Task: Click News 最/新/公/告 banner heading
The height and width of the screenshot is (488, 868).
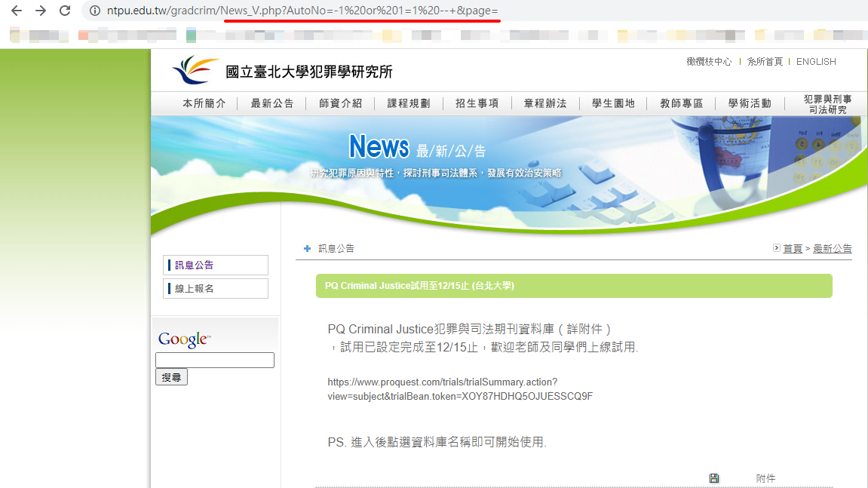Action: pyautogui.click(x=417, y=147)
